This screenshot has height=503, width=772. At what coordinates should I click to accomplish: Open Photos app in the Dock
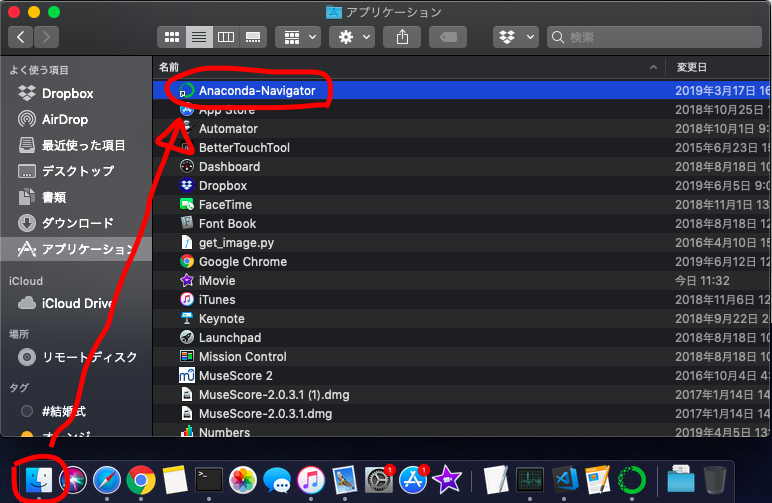[243, 480]
